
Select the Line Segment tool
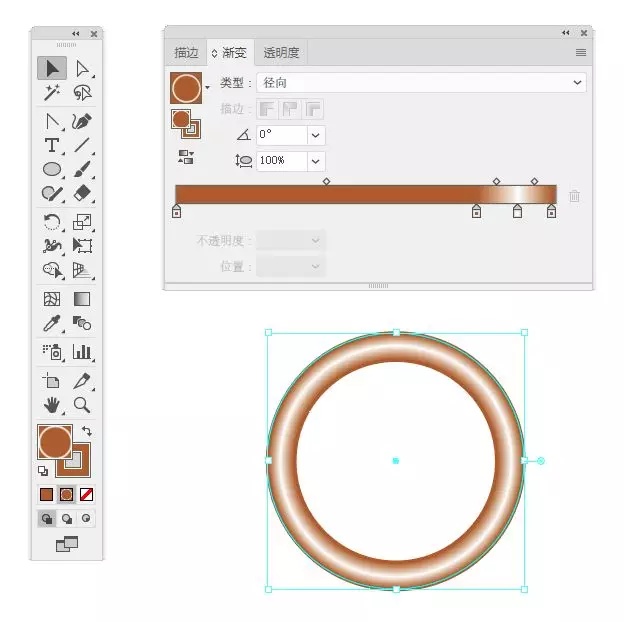coord(82,145)
